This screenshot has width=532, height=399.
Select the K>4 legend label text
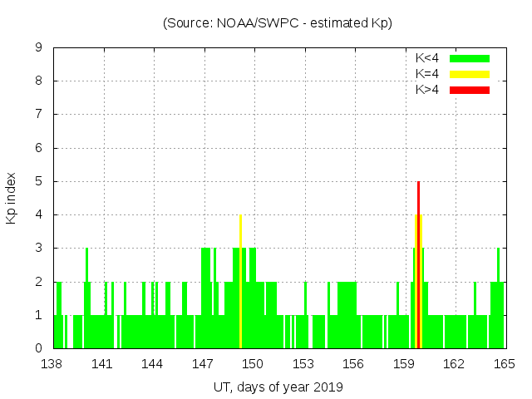click(x=427, y=89)
